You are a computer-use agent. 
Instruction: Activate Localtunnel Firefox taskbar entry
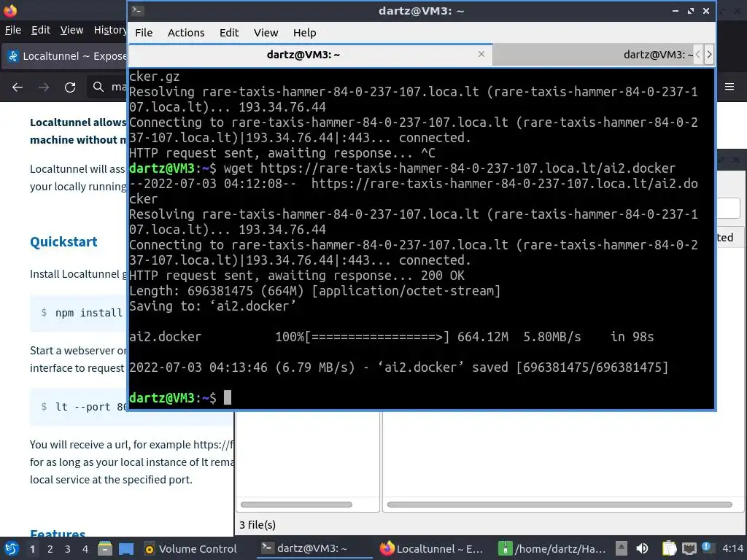click(432, 549)
